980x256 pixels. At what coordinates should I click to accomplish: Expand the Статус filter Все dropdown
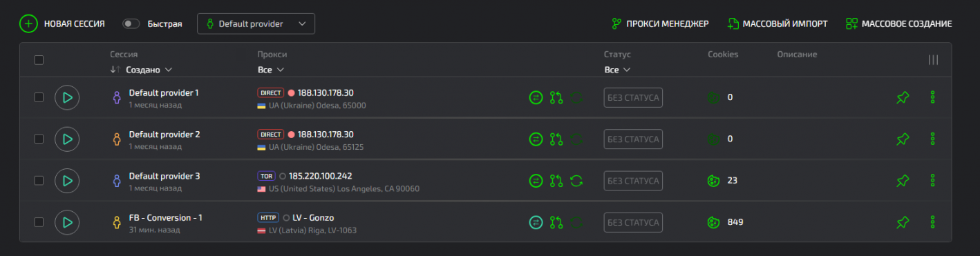coord(617,70)
